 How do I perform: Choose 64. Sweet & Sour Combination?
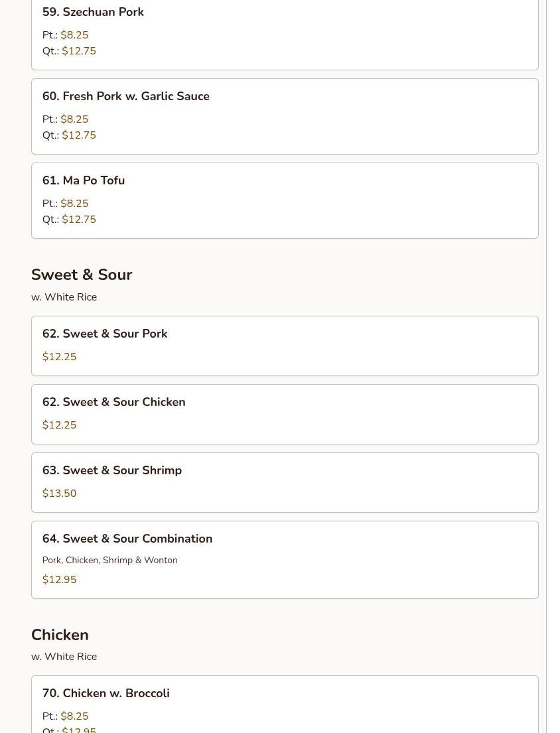127,539
